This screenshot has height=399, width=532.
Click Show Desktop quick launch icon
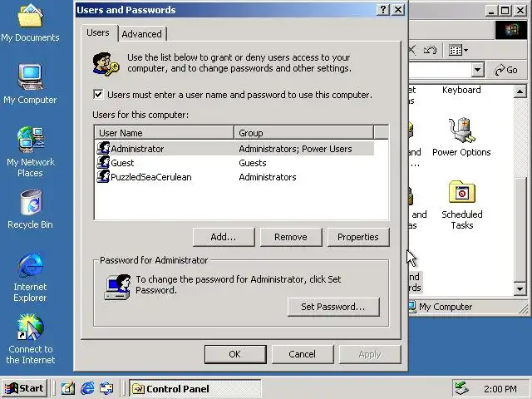click(68, 388)
